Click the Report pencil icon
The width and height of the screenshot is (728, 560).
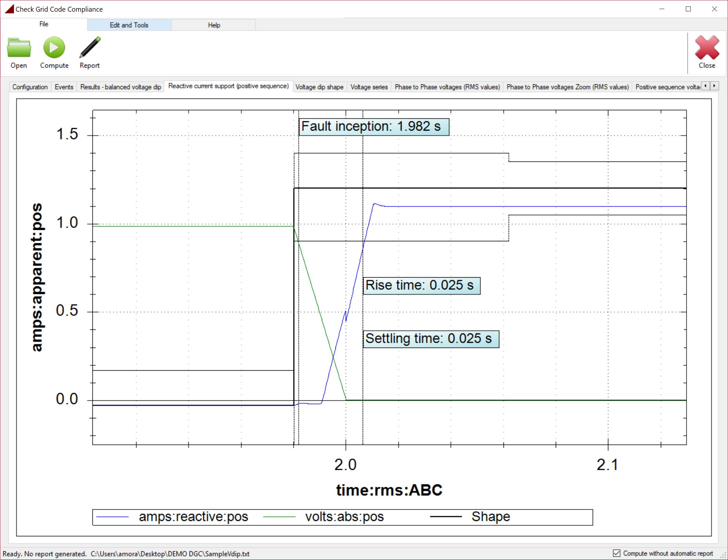tap(90, 48)
